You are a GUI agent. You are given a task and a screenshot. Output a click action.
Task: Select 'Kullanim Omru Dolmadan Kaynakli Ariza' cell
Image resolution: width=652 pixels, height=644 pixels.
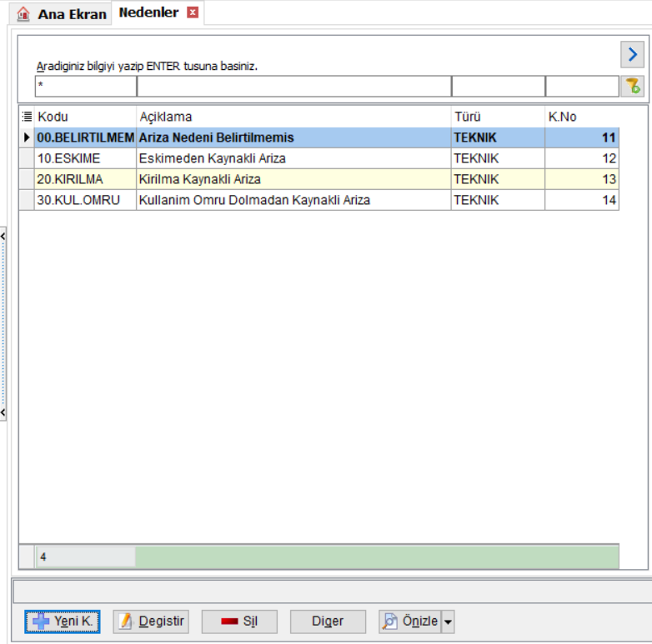[x=293, y=200]
